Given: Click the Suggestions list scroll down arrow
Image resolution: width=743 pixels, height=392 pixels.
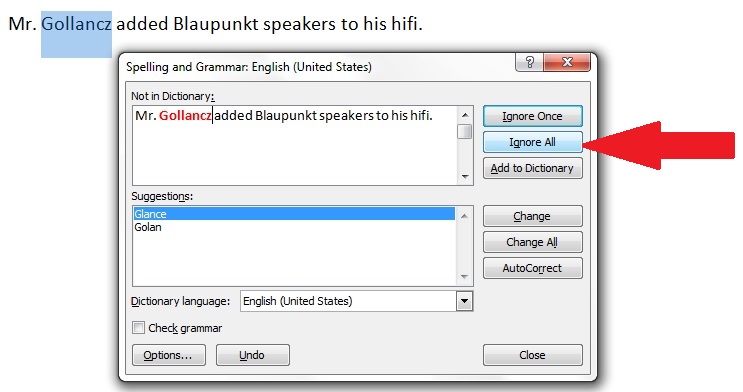Looking at the screenshot, I should (x=464, y=277).
